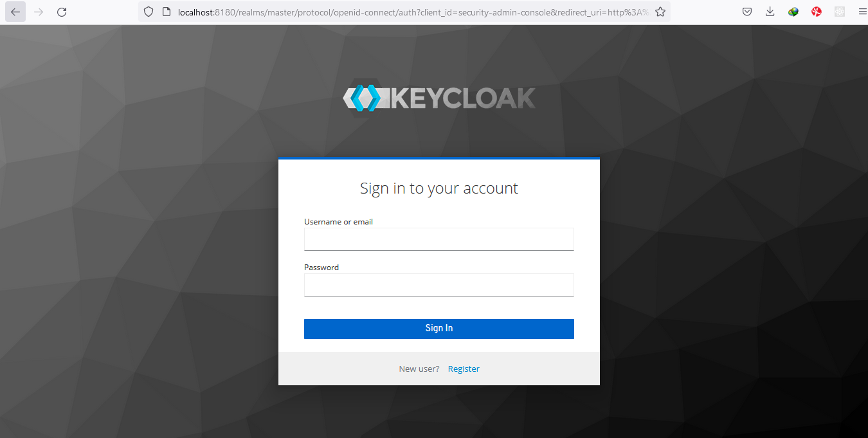This screenshot has height=438, width=868.
Task: Open the grey React DevTools extension icon
Action: tap(839, 12)
